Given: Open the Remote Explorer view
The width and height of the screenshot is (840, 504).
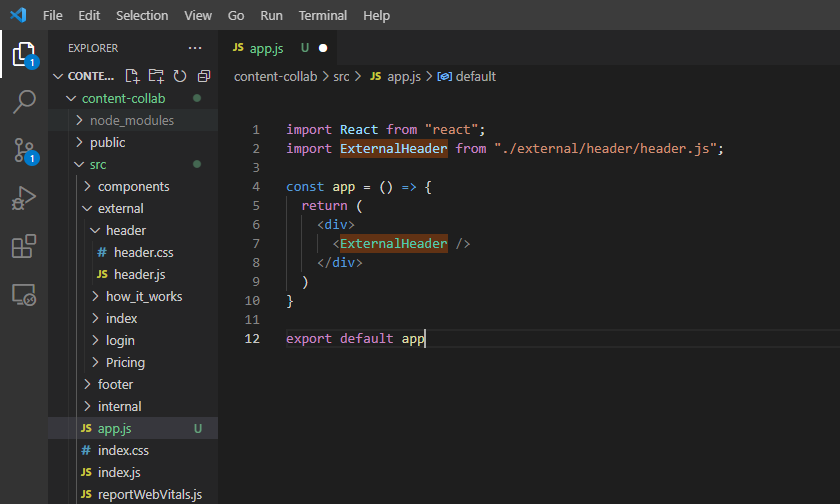Looking at the screenshot, I should 24,295.
